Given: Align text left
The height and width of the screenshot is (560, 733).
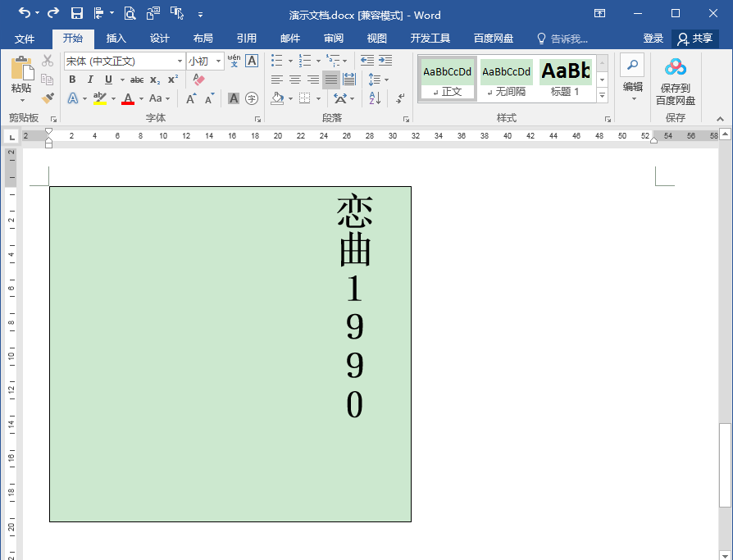Looking at the screenshot, I should [x=277, y=80].
